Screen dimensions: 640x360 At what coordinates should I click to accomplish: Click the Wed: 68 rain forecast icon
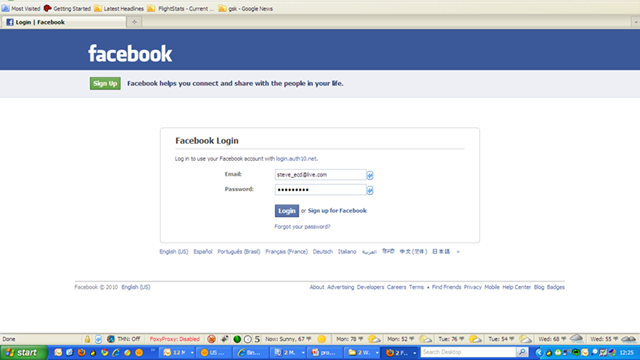pos(577,339)
